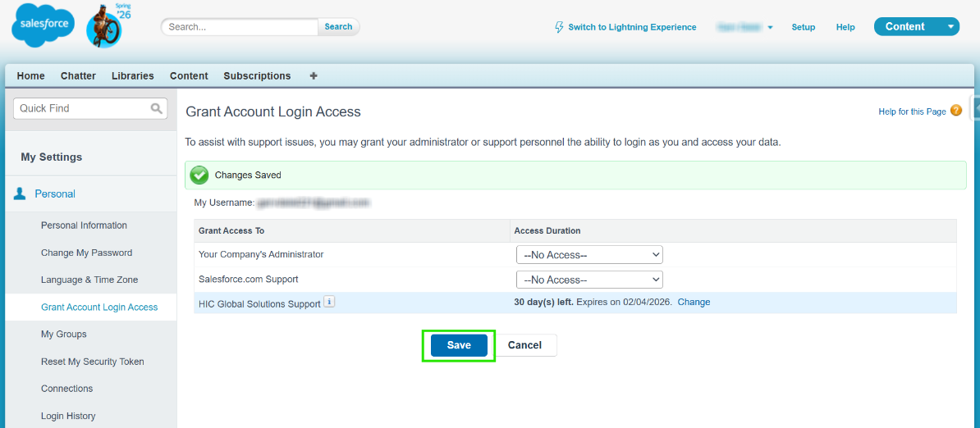Click the Cancel button
980x428 pixels.
[524, 345]
